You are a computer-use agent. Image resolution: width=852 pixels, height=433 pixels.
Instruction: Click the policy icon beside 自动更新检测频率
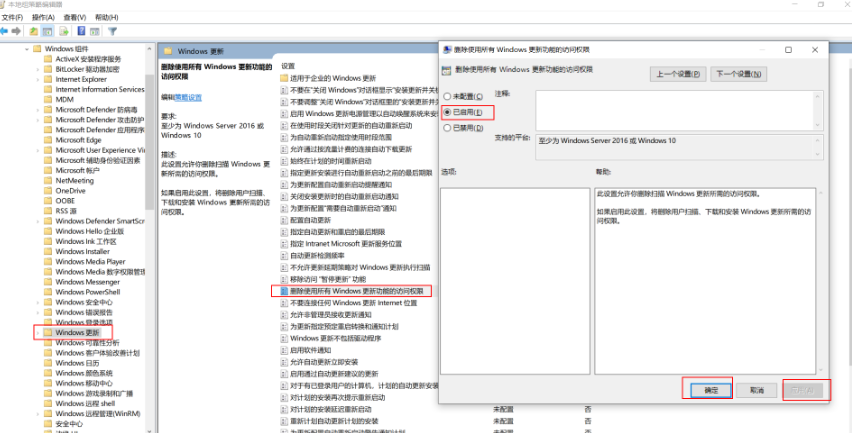284,255
